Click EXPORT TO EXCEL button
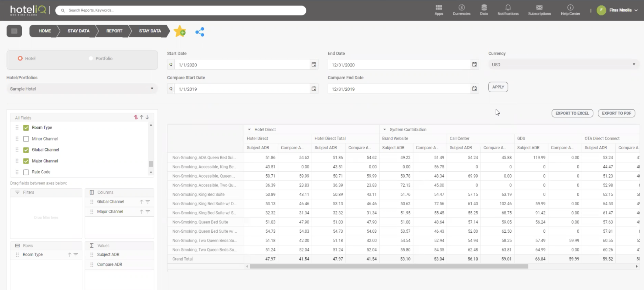The image size is (644, 290). tap(572, 113)
